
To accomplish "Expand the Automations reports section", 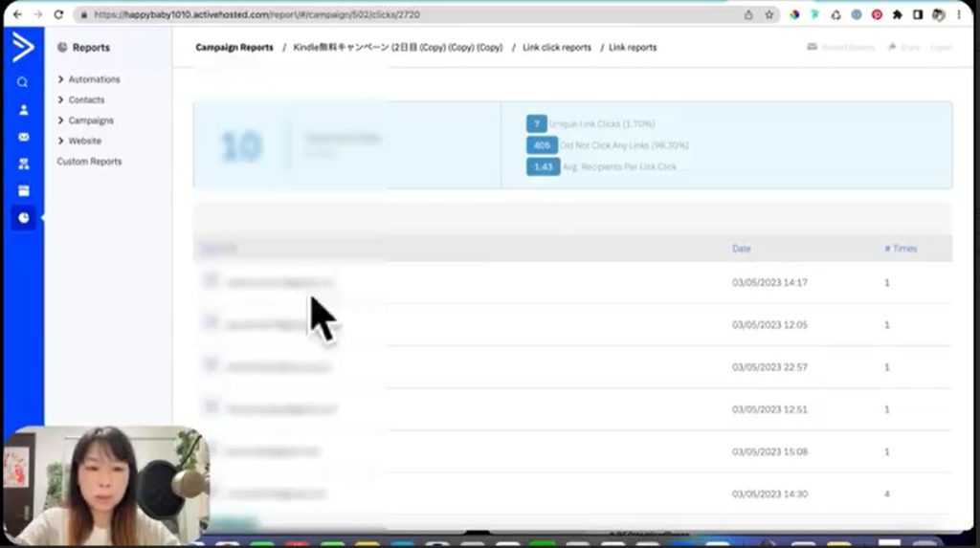I will pos(94,79).
